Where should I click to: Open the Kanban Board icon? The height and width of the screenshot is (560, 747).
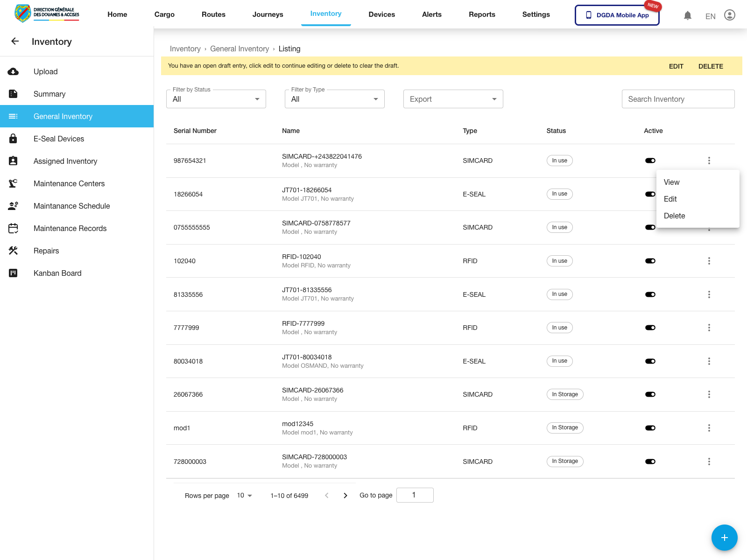pos(13,273)
